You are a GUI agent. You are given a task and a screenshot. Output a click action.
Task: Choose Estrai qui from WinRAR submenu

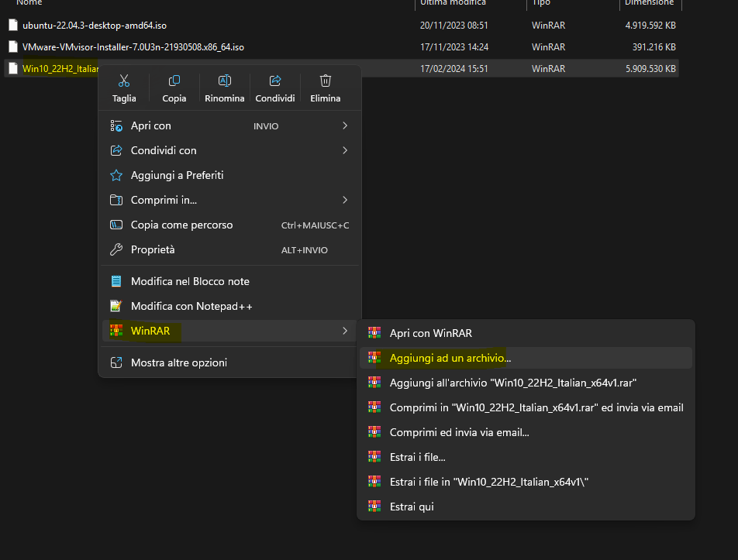click(x=412, y=507)
